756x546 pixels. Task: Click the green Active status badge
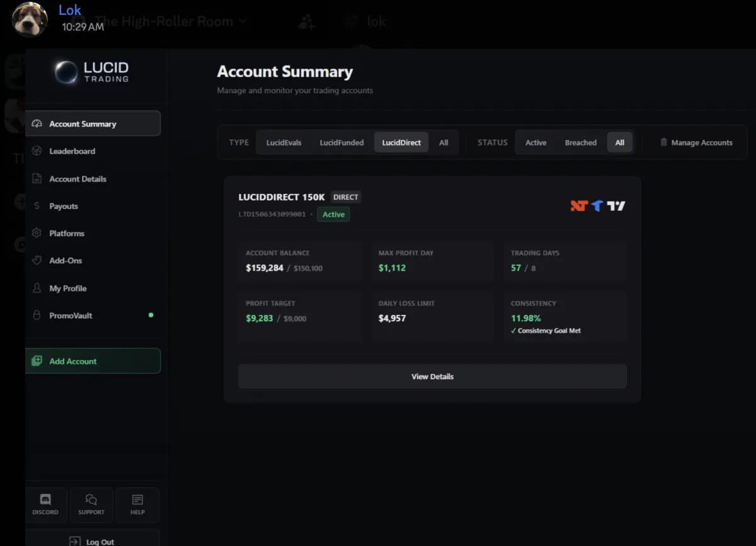coord(333,214)
